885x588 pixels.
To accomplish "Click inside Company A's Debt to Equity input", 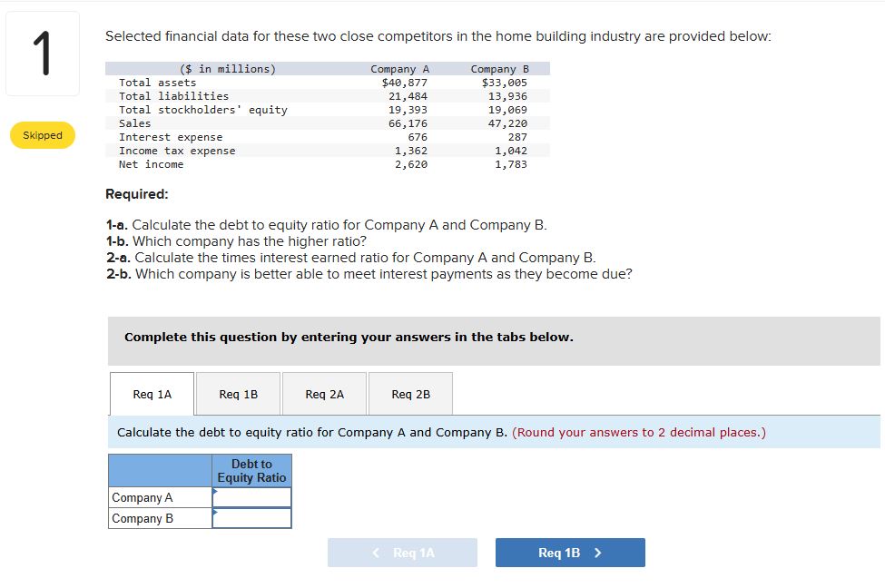I will 254,497.
